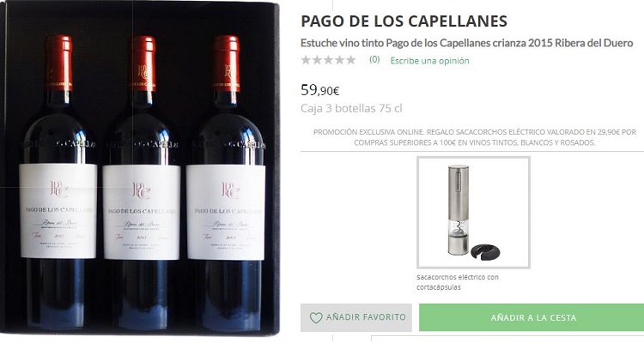Click the first rating star
This screenshot has width=644, height=343.
306,60
